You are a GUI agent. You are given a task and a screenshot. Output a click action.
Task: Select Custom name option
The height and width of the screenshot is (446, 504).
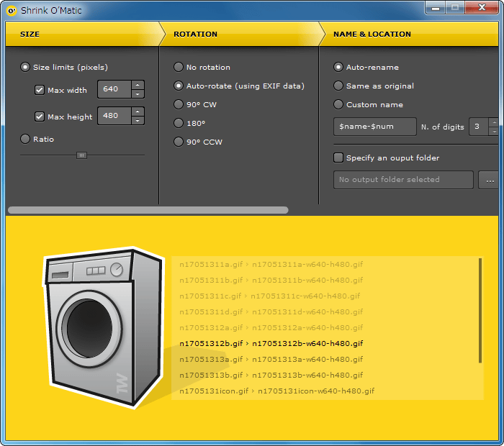pos(338,104)
